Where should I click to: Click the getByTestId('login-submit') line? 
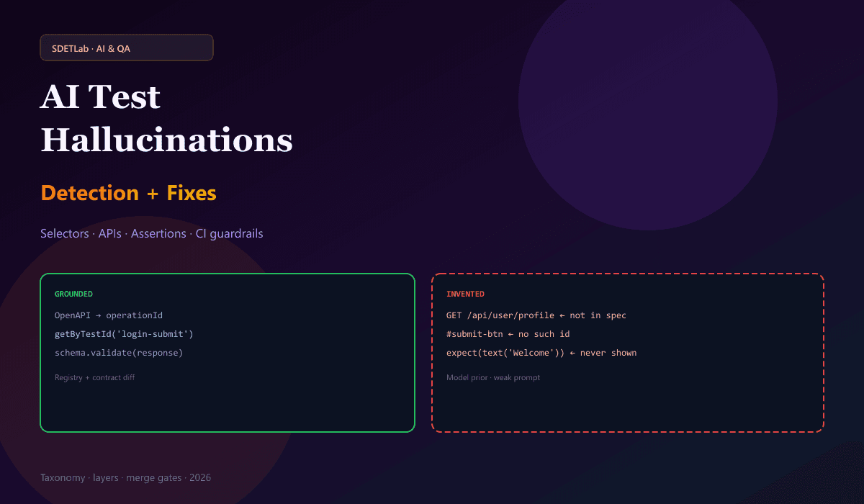point(124,334)
